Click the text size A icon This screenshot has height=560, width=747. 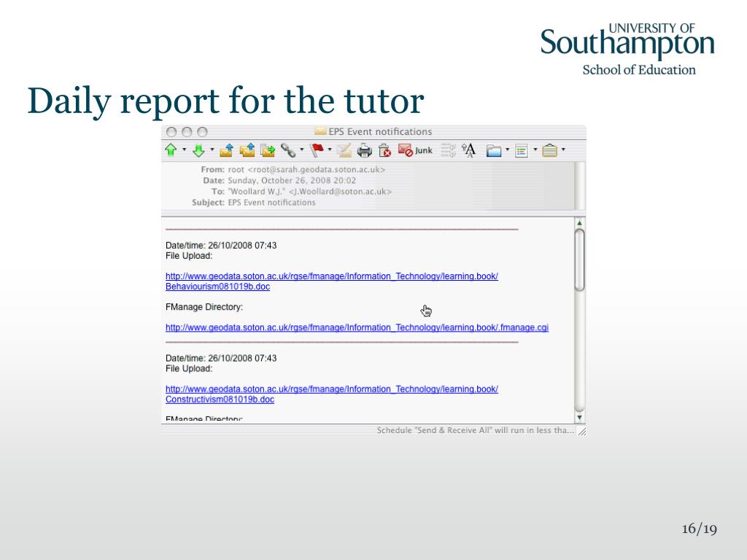[x=469, y=150]
